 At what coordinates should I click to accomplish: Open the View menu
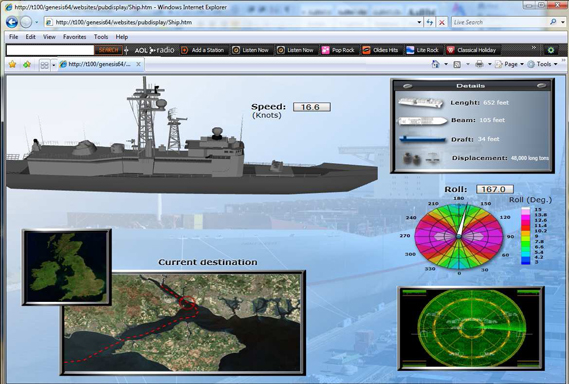tap(49, 37)
